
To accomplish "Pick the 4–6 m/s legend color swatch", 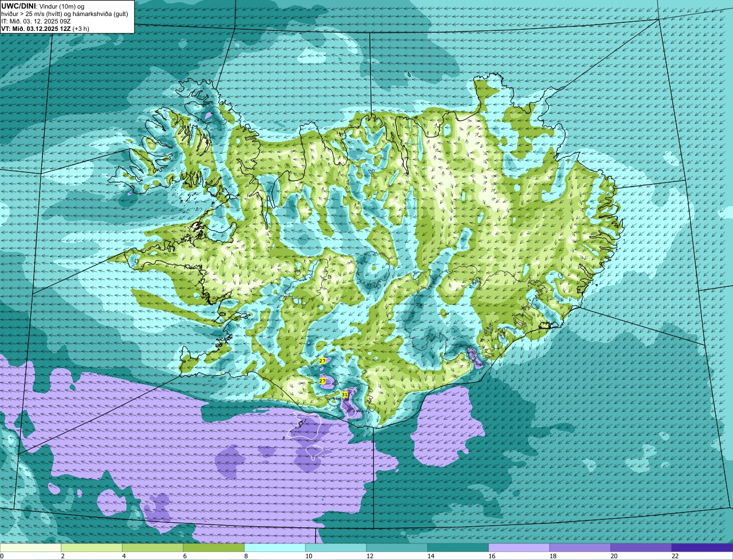I will pyautogui.click(x=152, y=547).
